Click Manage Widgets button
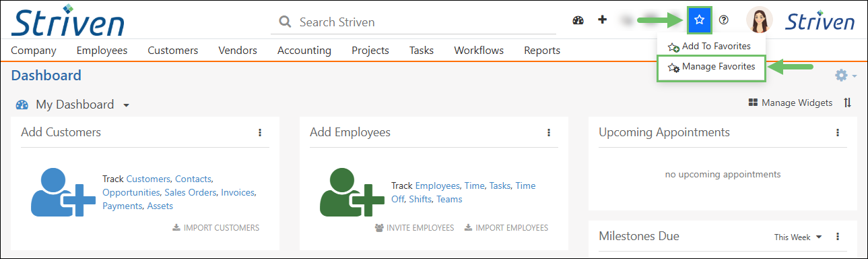 coord(791,103)
